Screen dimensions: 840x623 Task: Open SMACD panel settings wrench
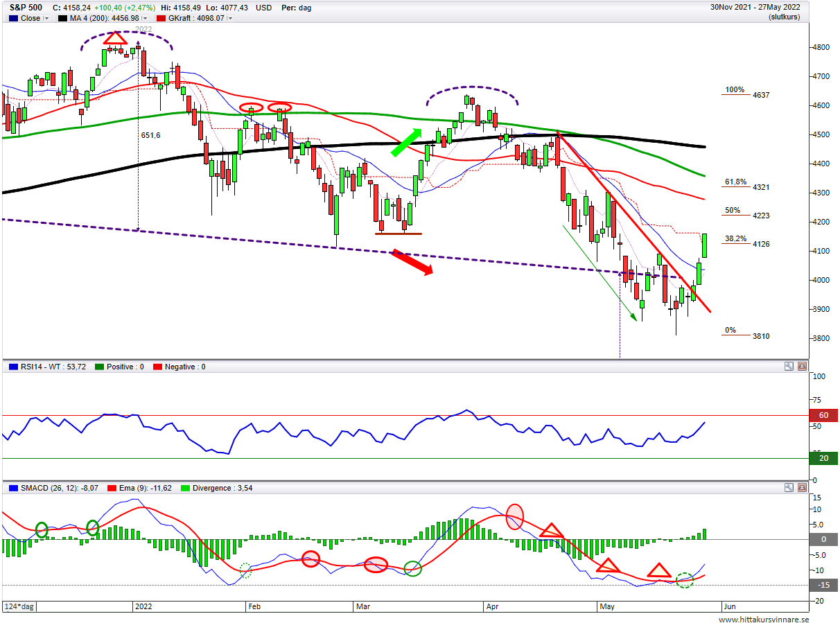pos(789,488)
